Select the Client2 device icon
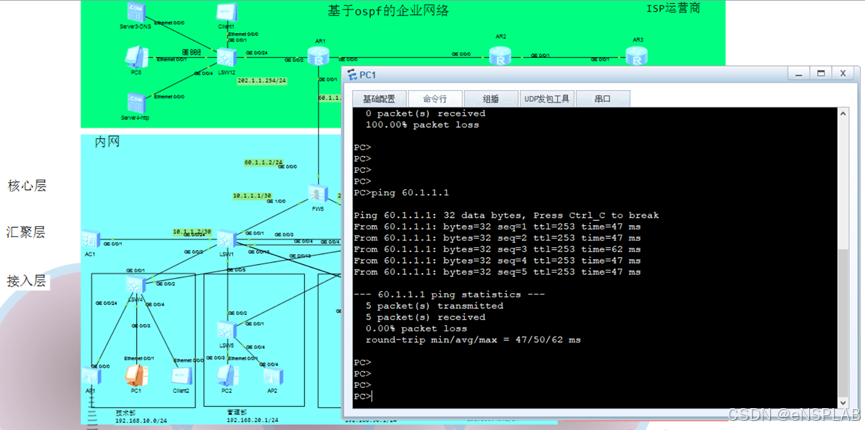 [x=181, y=375]
